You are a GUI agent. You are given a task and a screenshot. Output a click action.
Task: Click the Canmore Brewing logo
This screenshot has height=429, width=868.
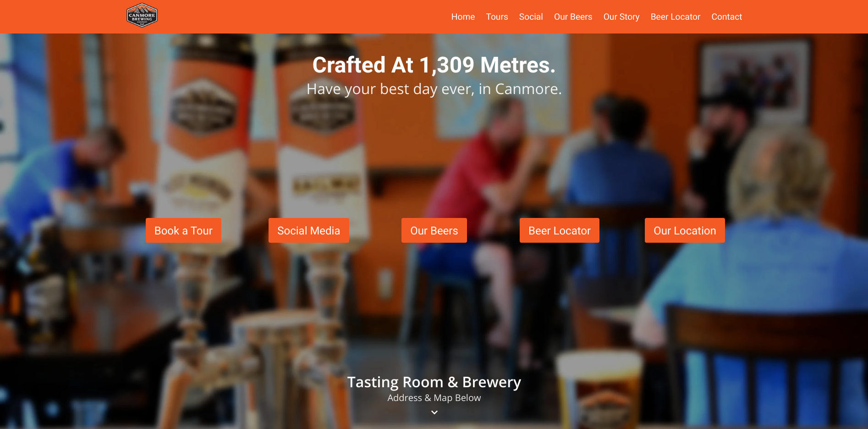[x=142, y=16]
